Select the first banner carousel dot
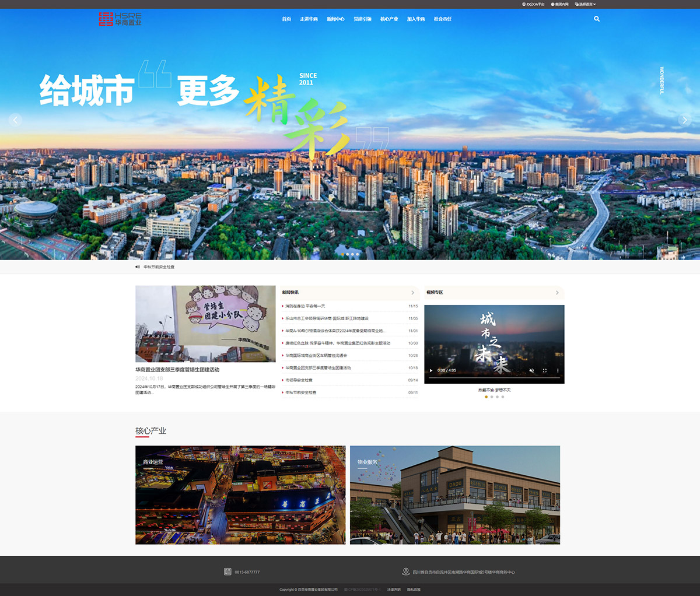 click(342, 254)
